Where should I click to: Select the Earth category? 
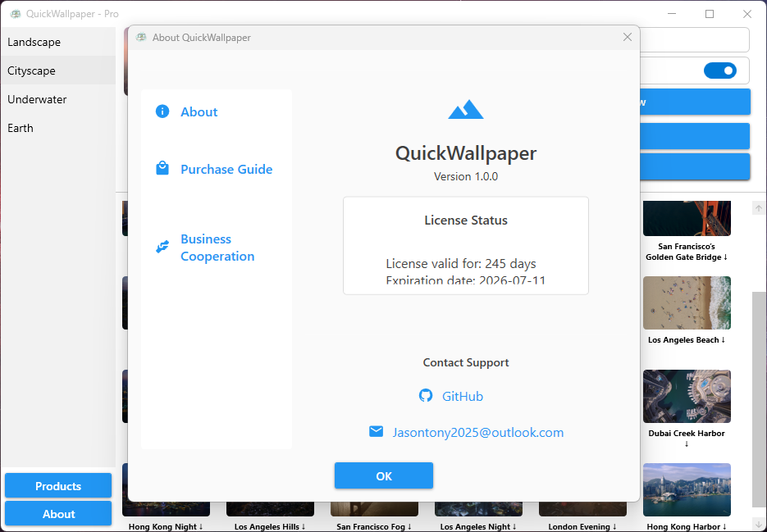tap(57, 128)
